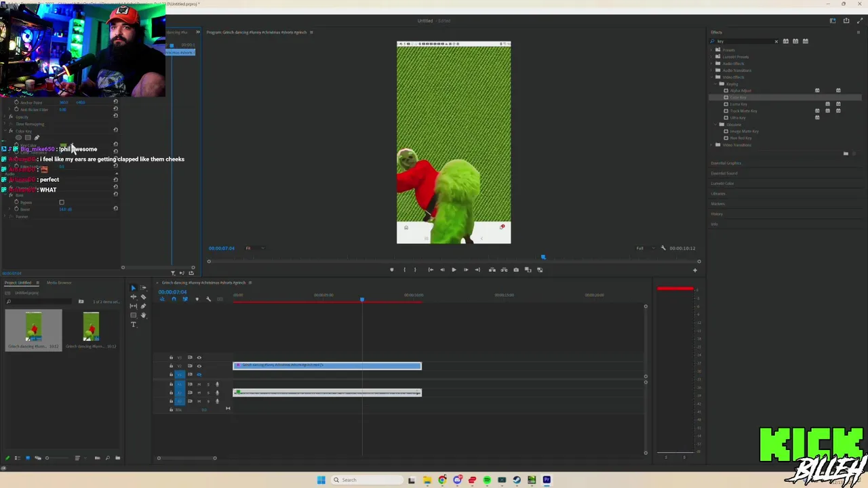
Task: Step back one frame
Action: point(442,270)
